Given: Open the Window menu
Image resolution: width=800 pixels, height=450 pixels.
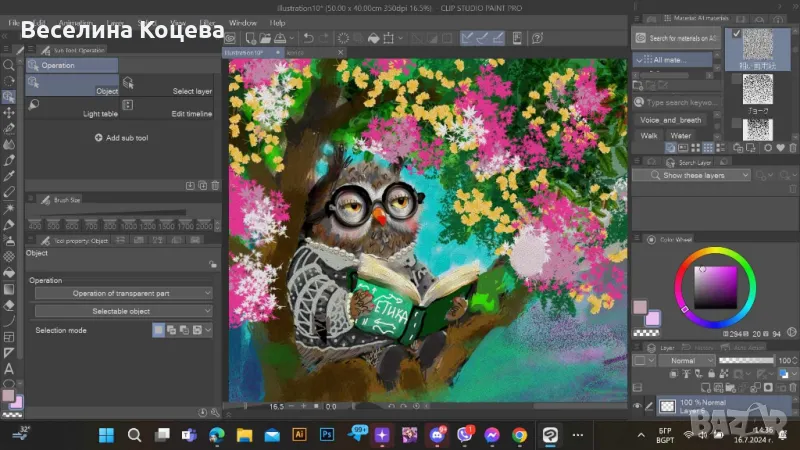Looking at the screenshot, I should [242, 22].
